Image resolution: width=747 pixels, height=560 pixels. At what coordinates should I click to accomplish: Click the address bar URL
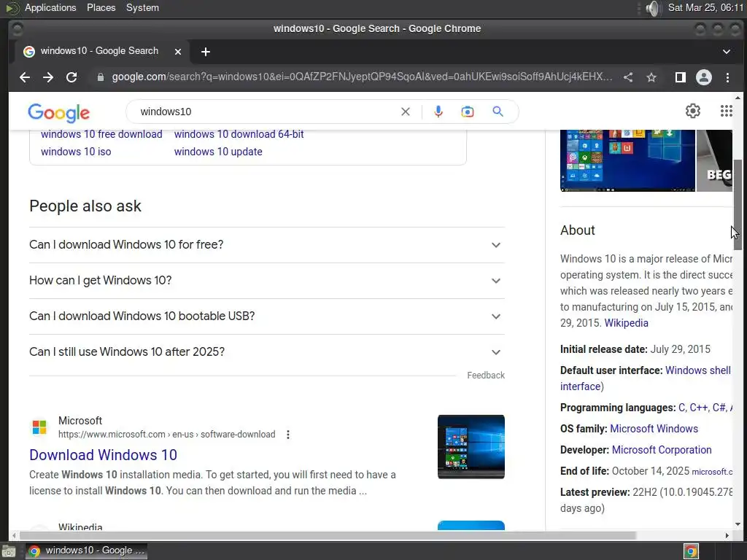[x=362, y=77]
